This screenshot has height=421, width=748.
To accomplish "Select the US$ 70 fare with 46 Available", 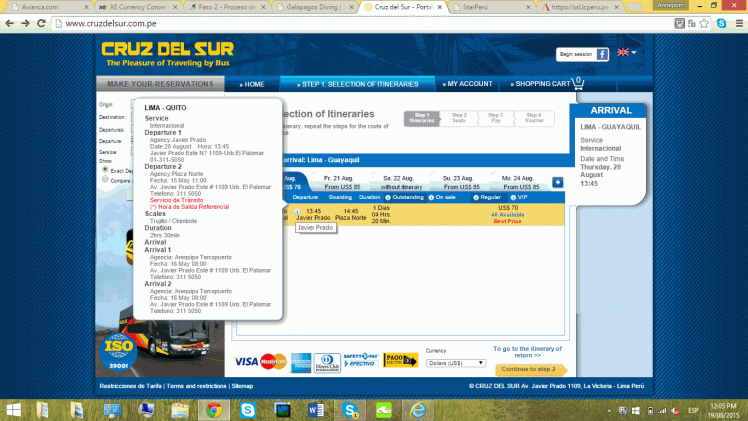I will point(508,215).
